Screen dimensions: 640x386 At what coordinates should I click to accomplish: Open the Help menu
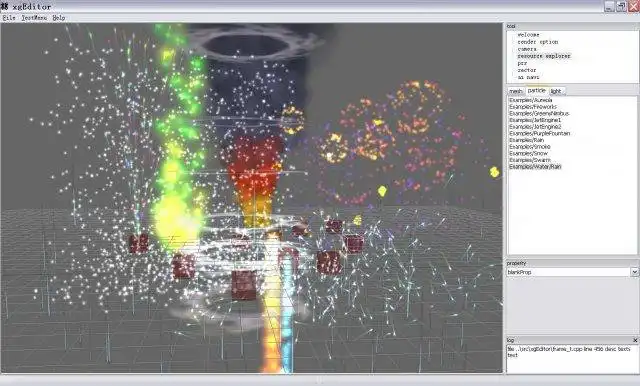click(x=59, y=18)
